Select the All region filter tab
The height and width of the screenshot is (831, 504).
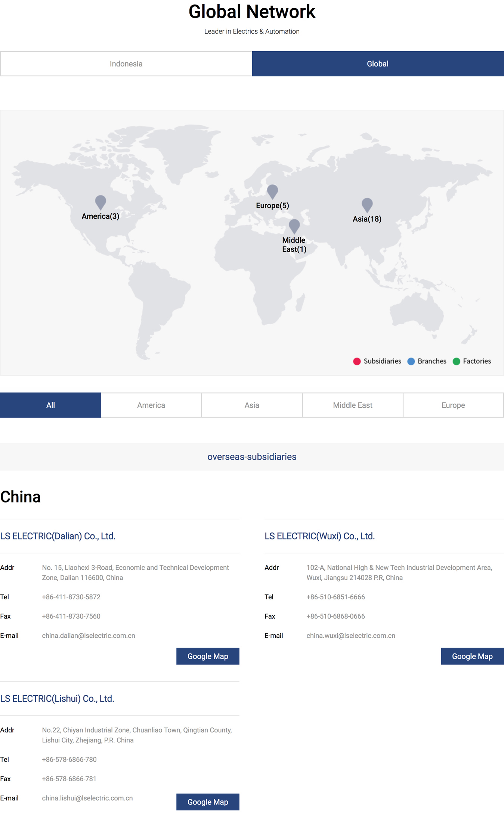click(50, 405)
